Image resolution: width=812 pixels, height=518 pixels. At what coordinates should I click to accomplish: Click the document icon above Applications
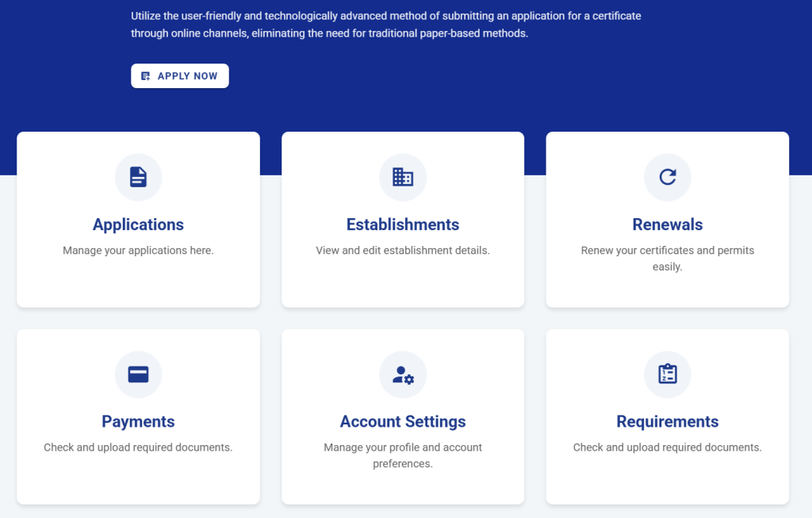[138, 177]
